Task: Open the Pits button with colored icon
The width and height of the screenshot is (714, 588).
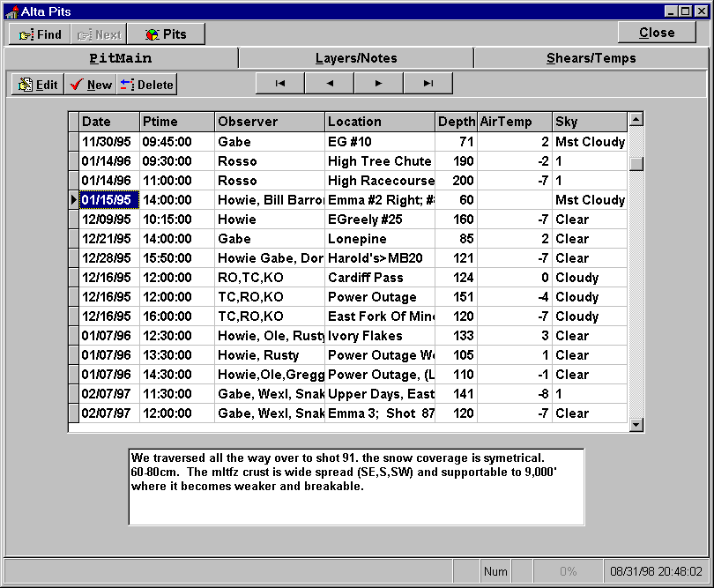Action: 166,34
